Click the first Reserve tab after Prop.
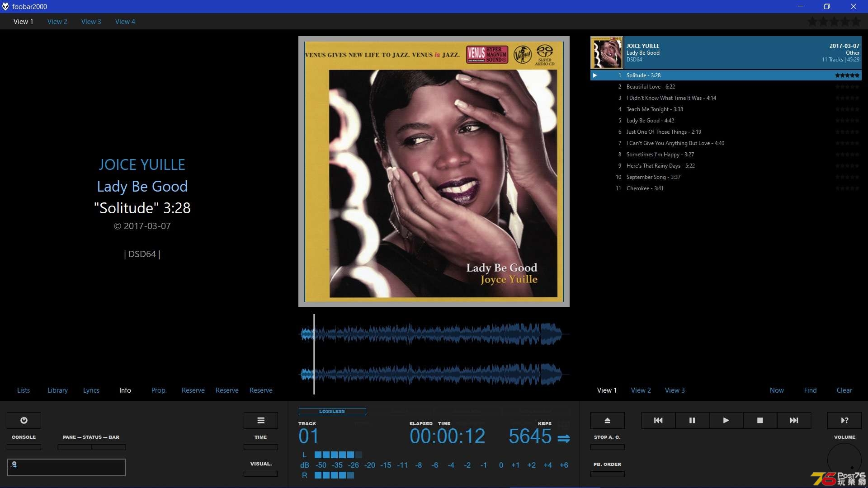 click(193, 390)
